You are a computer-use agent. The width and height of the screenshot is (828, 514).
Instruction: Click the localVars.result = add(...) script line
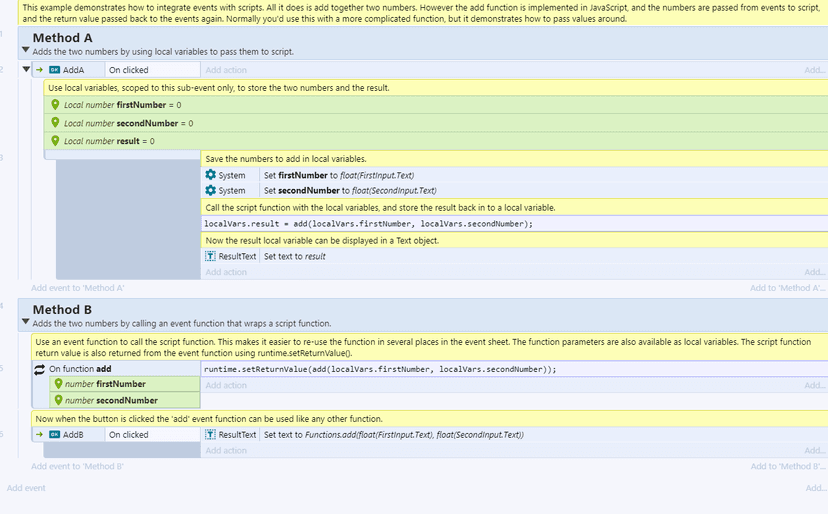[514, 223]
